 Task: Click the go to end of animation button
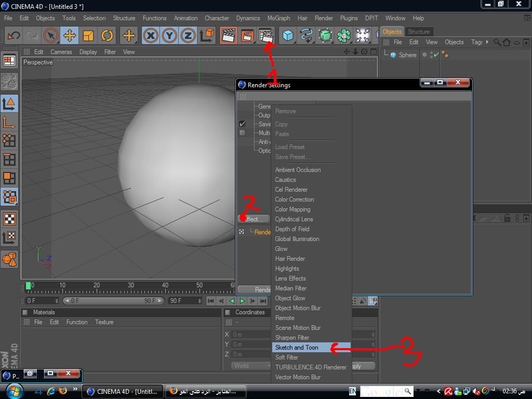tap(263, 301)
